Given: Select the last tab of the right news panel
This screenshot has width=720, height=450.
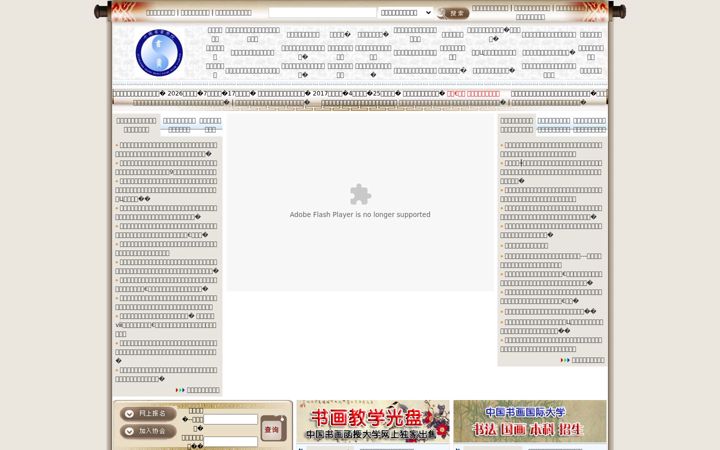Looking at the screenshot, I should (x=590, y=125).
